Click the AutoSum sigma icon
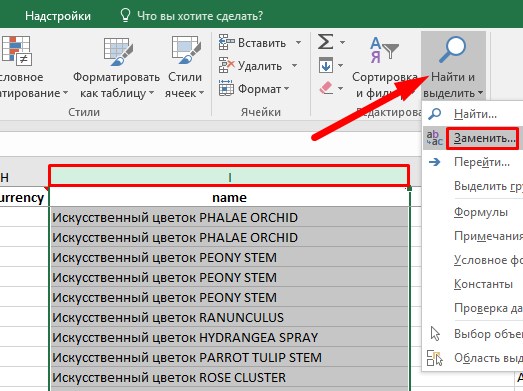 tap(326, 42)
